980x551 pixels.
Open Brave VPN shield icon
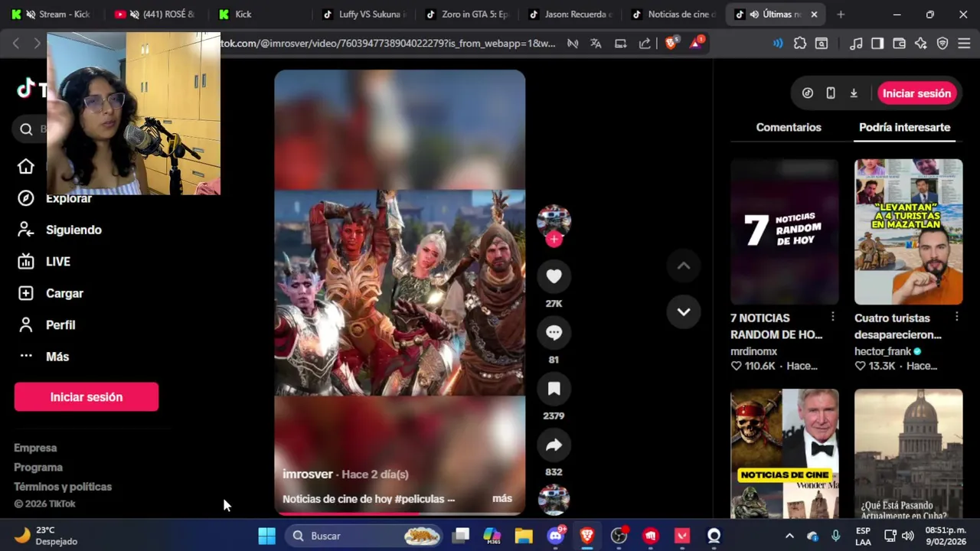pos(942,44)
